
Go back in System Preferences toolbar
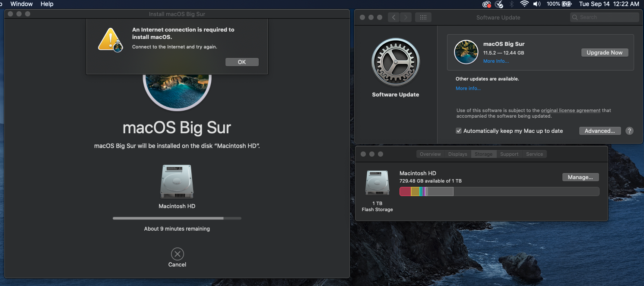point(393,17)
